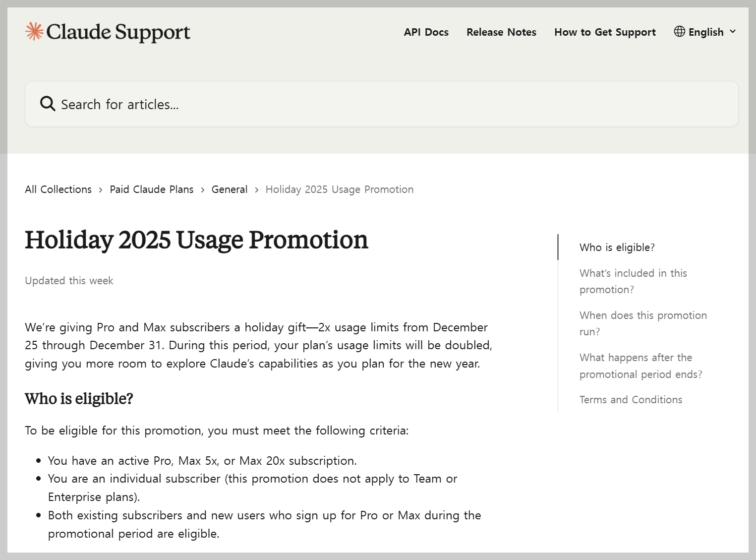
Task: Go to General breadcrumb
Action: point(230,189)
